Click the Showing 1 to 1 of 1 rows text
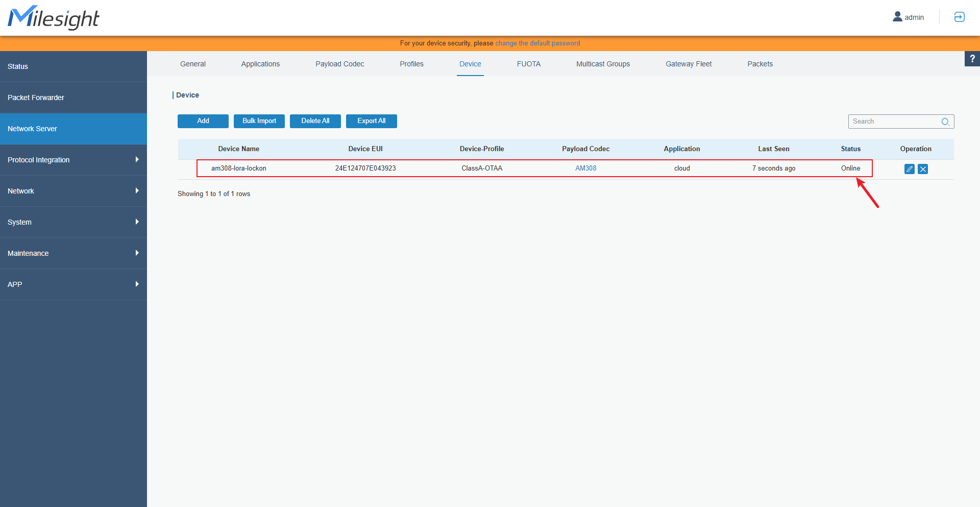 [214, 194]
